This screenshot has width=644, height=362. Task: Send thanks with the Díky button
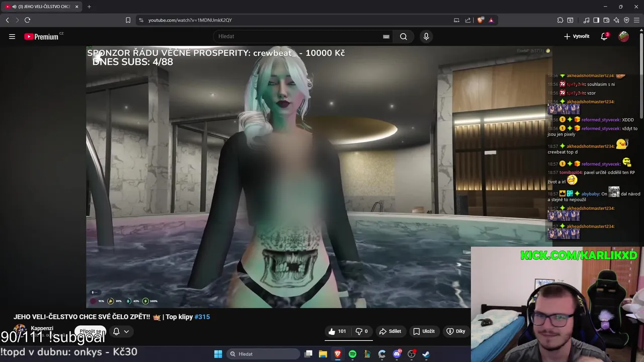456,331
